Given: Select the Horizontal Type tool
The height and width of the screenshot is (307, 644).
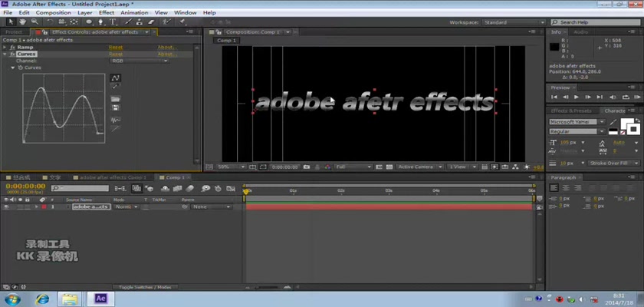Looking at the screenshot, I should [x=112, y=21].
